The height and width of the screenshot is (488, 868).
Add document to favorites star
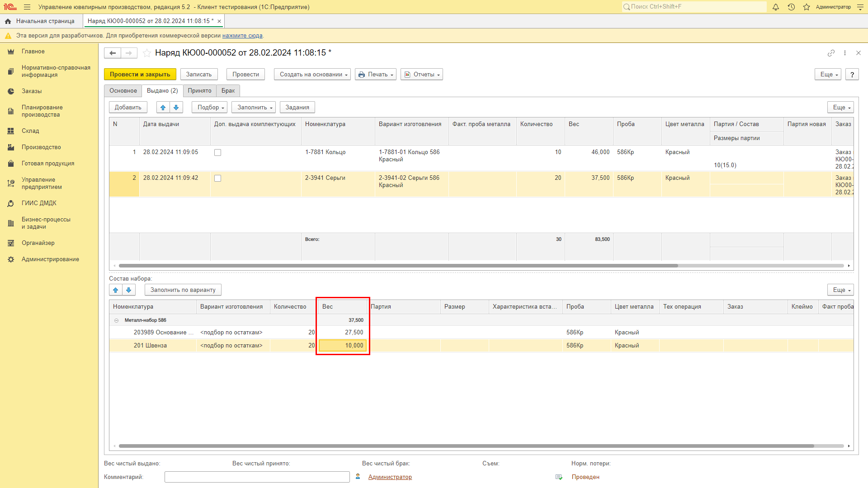click(147, 53)
